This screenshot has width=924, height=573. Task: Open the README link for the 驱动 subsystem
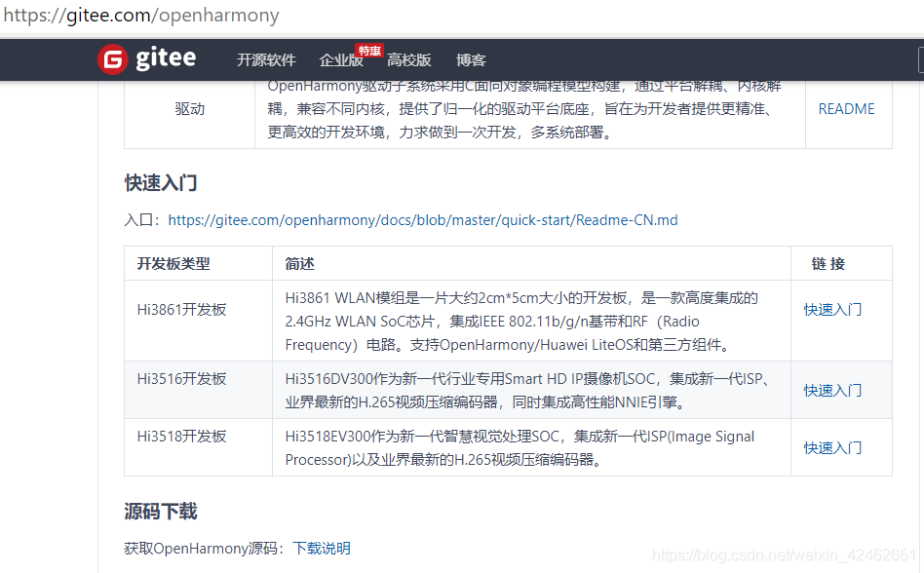(845, 108)
